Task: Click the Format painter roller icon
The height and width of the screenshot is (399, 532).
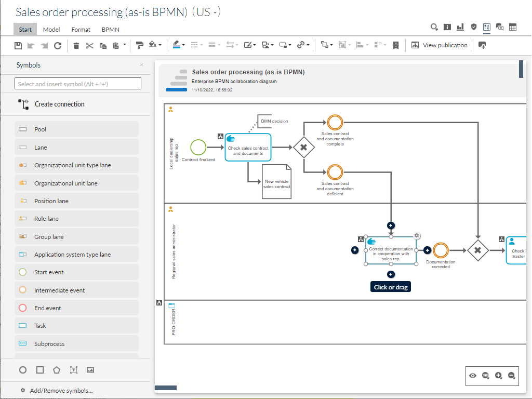Action: pos(139,45)
